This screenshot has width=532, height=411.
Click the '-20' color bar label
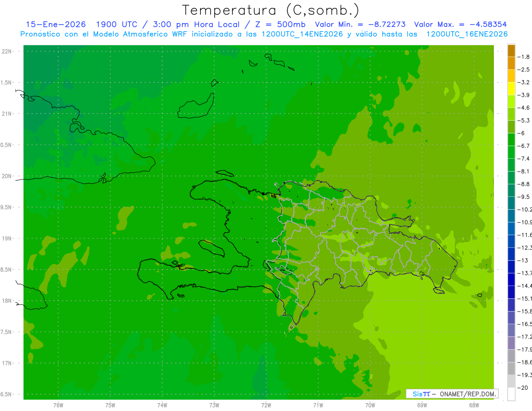click(x=522, y=388)
